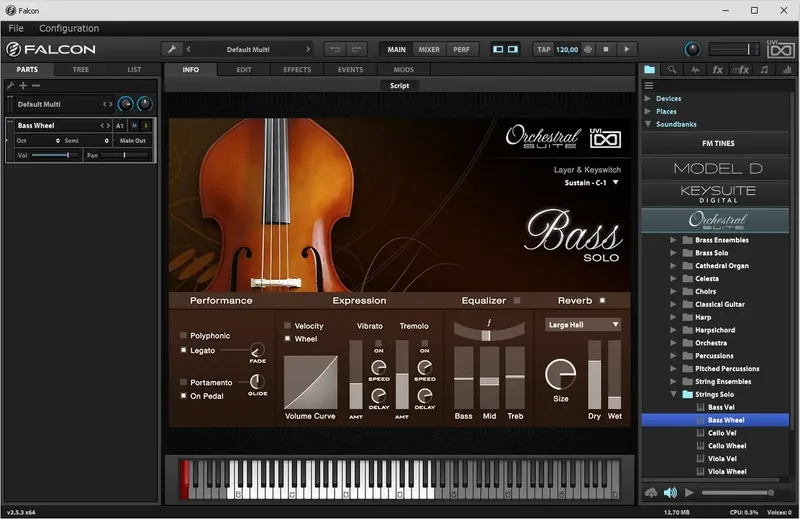This screenshot has width=800, height=519.
Task: Switch to the EVENTS tab
Action: (350, 69)
